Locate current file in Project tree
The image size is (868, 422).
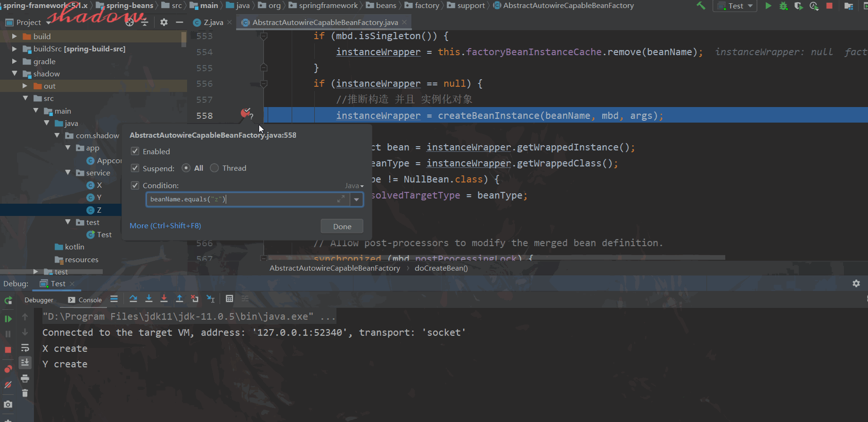pyautogui.click(x=130, y=22)
